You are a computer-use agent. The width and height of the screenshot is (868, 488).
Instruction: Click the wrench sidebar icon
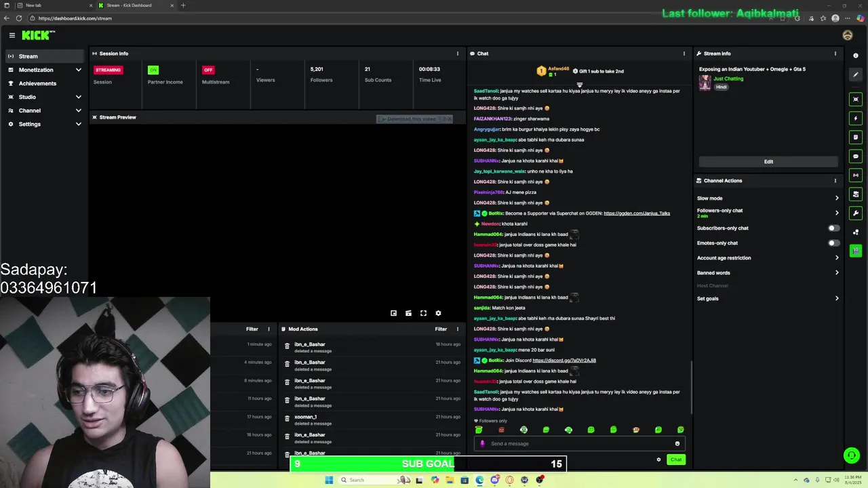(856, 213)
